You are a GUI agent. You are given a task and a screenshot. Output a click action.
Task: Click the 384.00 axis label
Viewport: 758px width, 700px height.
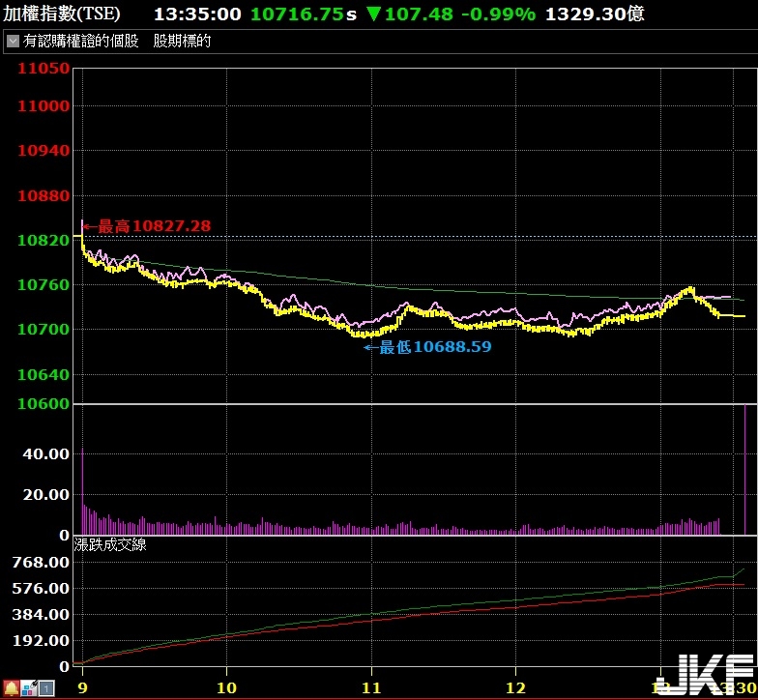(41, 615)
